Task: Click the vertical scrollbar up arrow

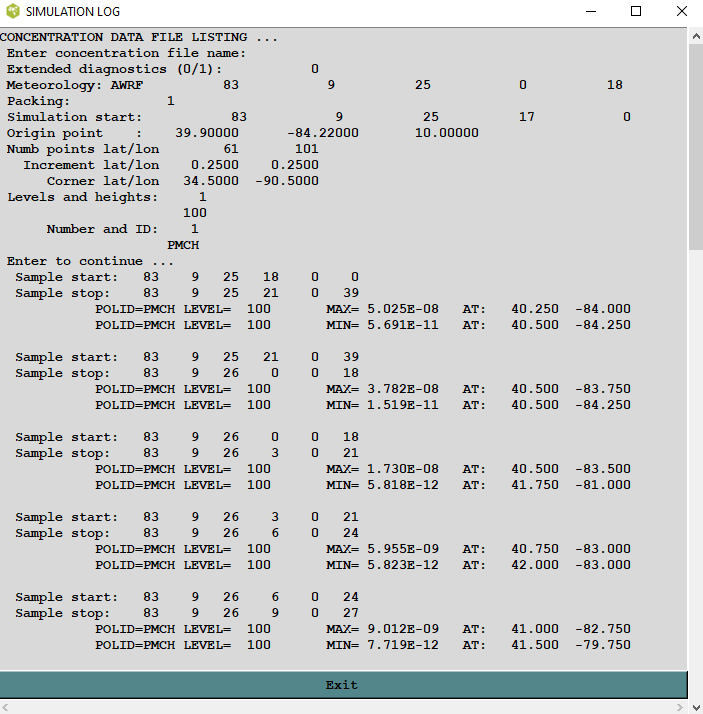Action: point(695,36)
